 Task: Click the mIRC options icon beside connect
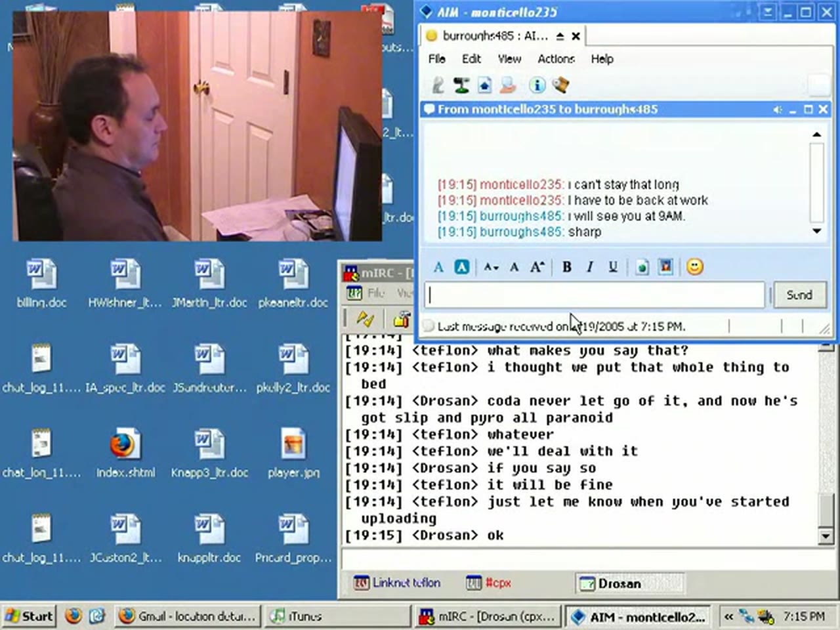point(401,319)
